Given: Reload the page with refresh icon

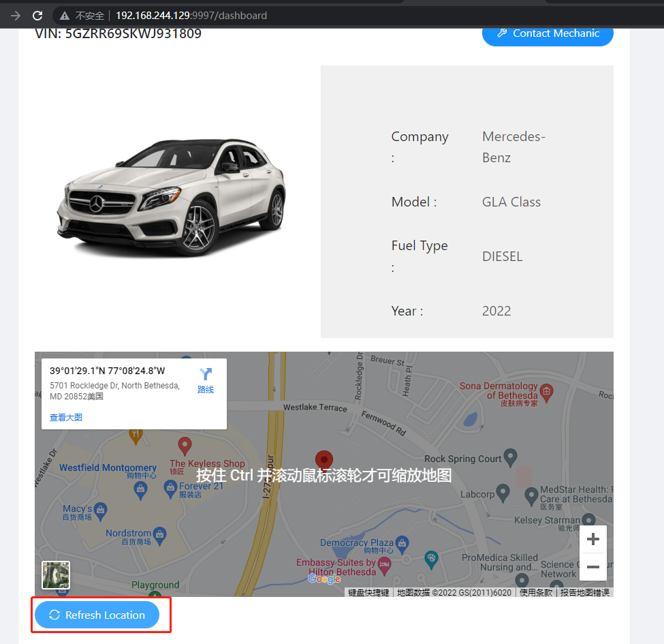Looking at the screenshot, I should coord(37,16).
